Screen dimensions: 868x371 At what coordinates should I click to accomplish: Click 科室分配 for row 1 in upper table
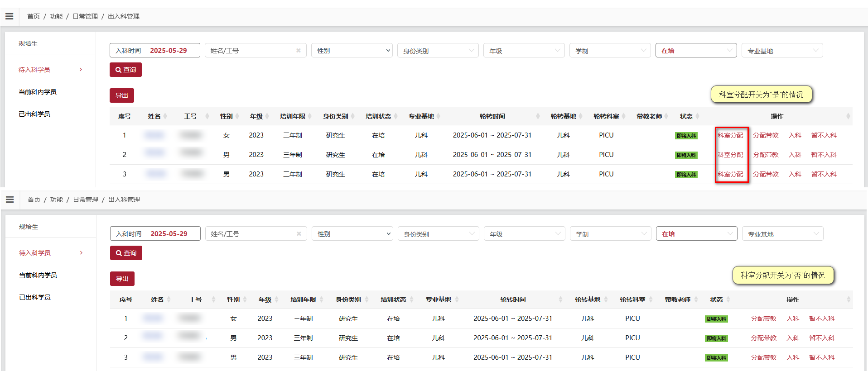pyautogui.click(x=730, y=135)
